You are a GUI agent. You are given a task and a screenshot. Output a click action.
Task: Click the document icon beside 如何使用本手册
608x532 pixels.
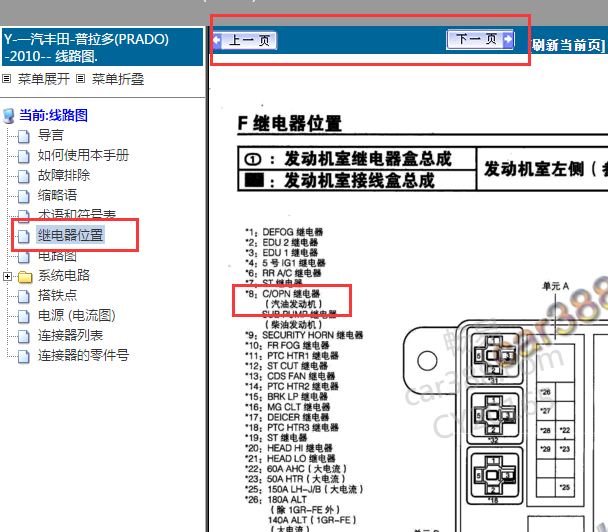(24, 156)
